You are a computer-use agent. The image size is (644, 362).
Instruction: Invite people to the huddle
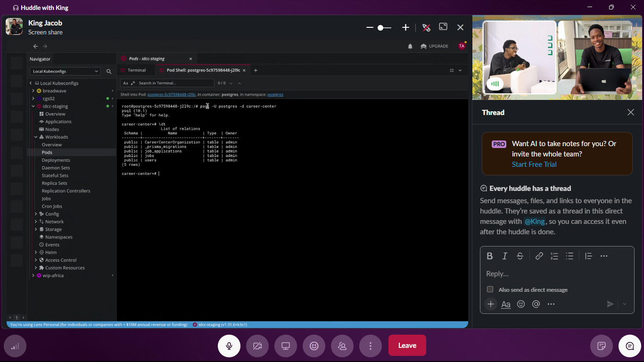click(x=342, y=346)
